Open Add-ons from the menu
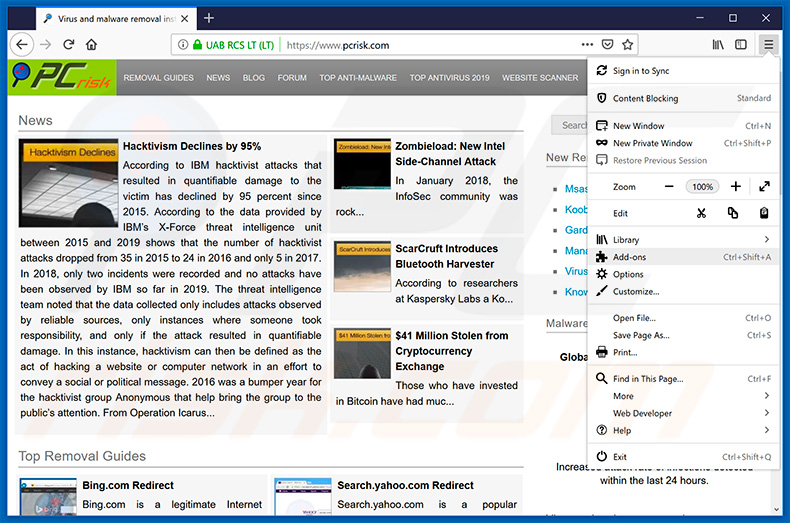 click(x=683, y=257)
